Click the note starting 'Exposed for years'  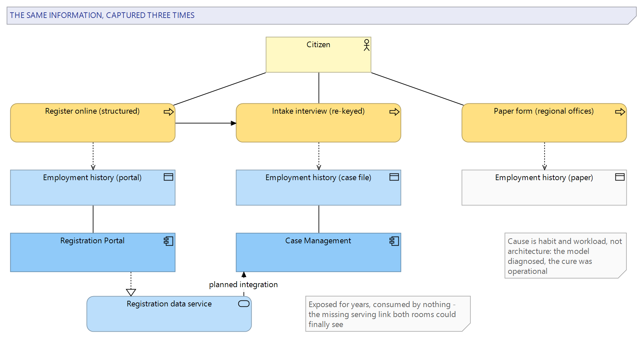click(x=388, y=314)
